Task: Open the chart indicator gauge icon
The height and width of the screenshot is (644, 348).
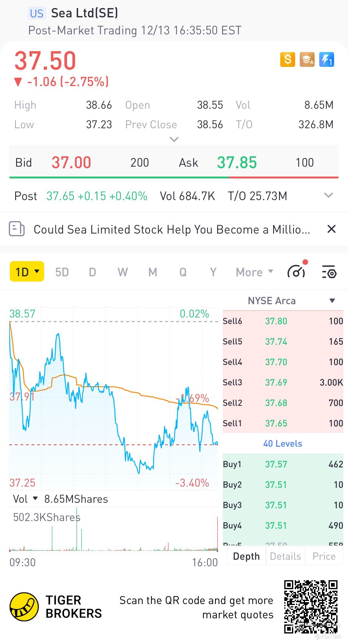Action: tap(297, 271)
